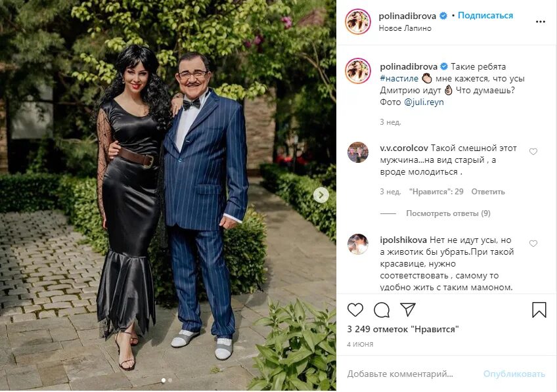557x392 pixels.
Task: Expand replies with Посмотреть ответы (9)
Action: [x=449, y=213]
